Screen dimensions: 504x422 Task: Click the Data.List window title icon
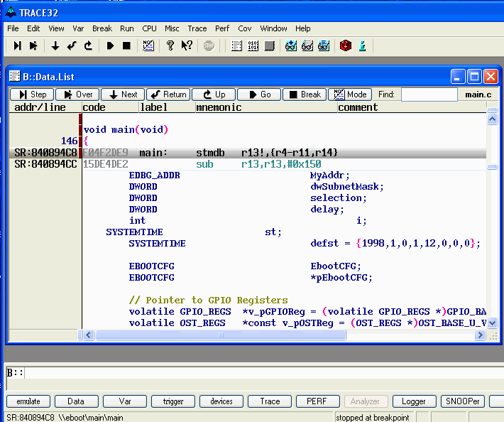point(14,77)
